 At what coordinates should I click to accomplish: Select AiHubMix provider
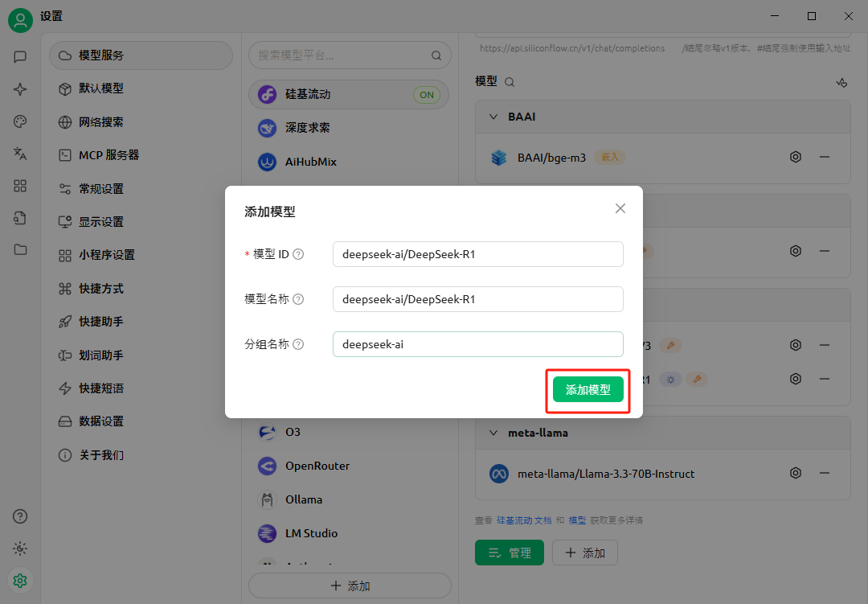[349, 162]
